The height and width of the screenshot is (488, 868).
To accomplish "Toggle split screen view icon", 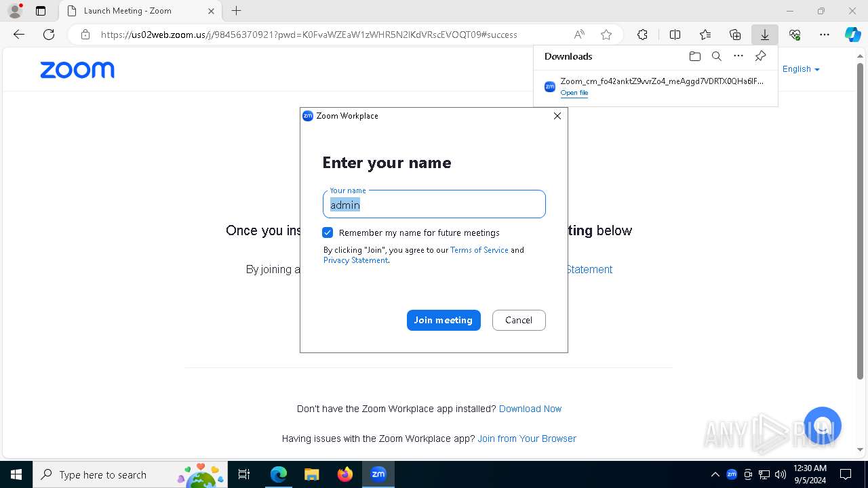I will (x=675, y=35).
